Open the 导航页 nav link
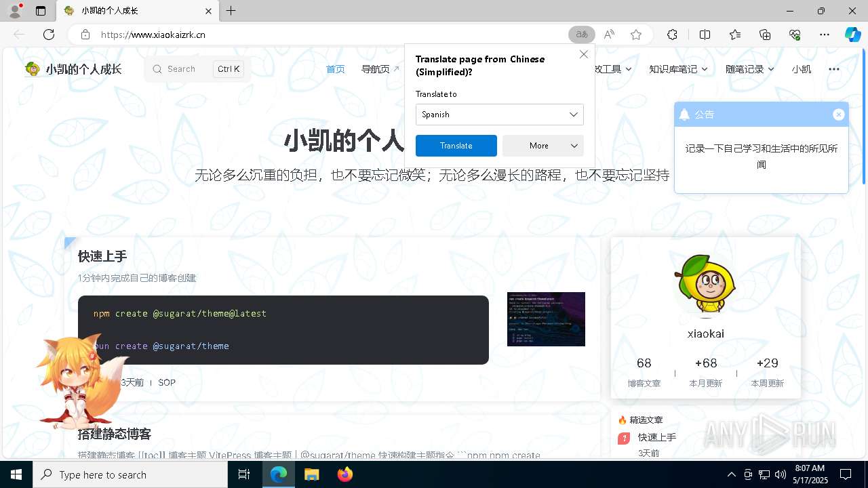This screenshot has width=868, height=488. coord(380,69)
